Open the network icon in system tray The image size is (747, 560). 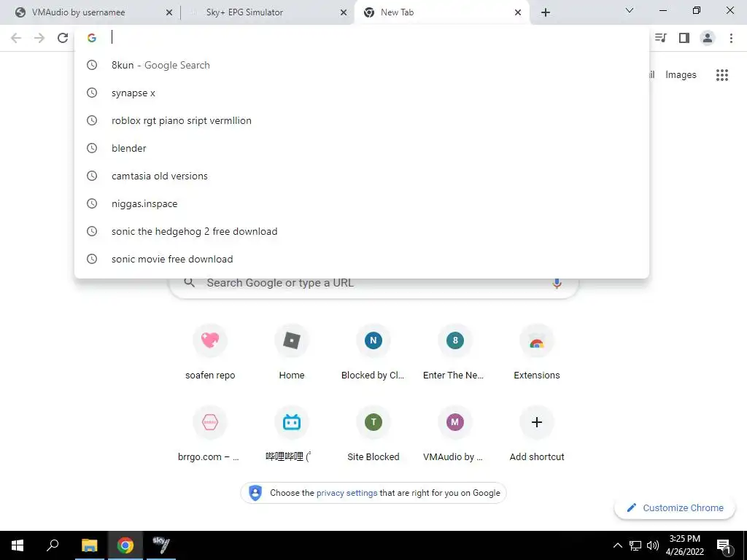tap(635, 545)
